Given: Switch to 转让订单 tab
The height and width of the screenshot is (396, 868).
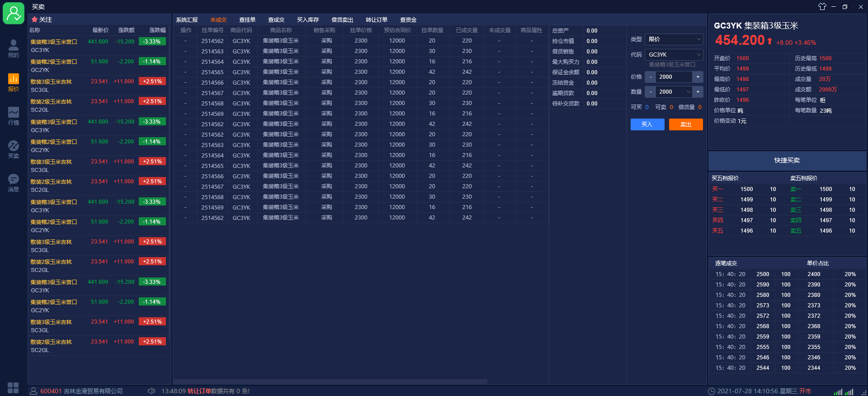Looking at the screenshot, I should click(377, 20).
